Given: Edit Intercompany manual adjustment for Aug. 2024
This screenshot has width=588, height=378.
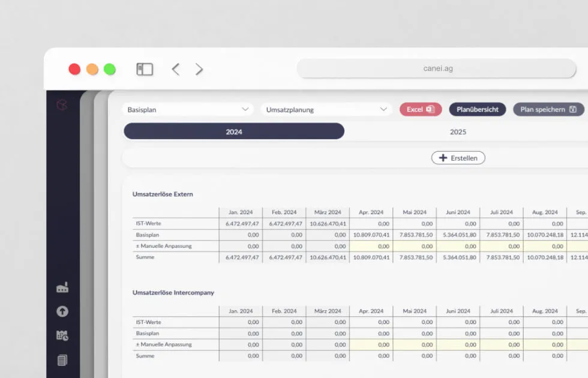Looking at the screenshot, I should tap(545, 344).
